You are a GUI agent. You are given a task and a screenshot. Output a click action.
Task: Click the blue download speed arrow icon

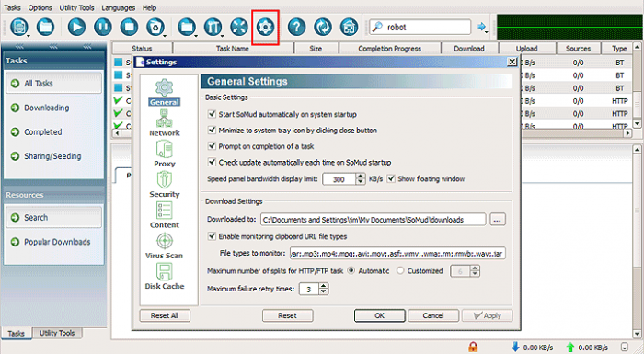pyautogui.click(x=515, y=347)
